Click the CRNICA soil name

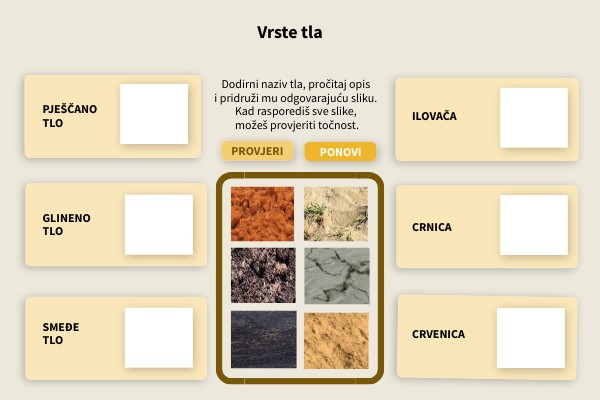coord(432,227)
